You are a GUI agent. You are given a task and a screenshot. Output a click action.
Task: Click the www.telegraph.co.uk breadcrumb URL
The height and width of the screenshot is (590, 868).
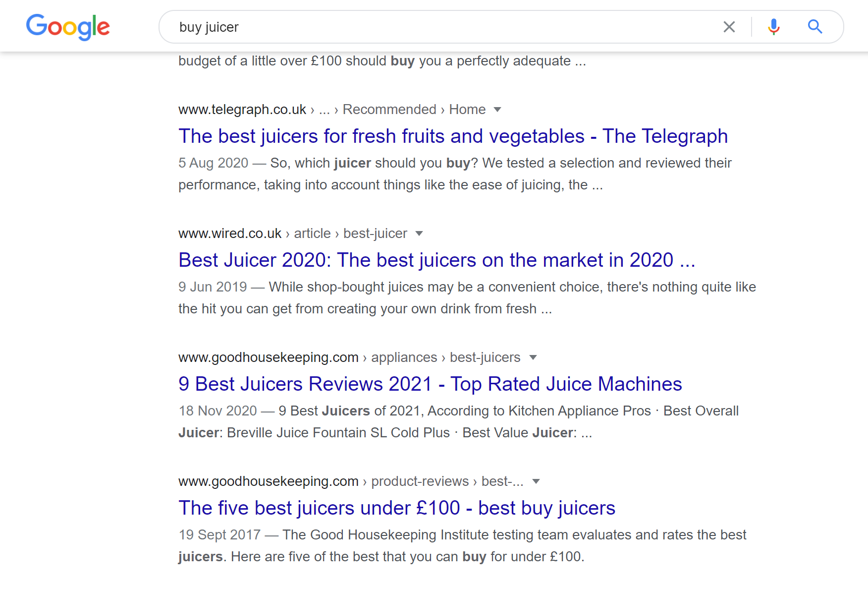pos(332,110)
